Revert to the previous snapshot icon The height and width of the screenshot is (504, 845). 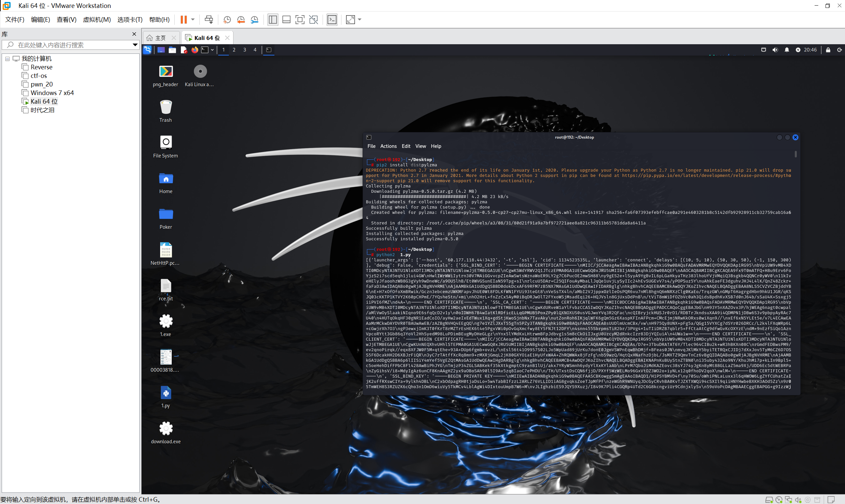pyautogui.click(x=241, y=20)
